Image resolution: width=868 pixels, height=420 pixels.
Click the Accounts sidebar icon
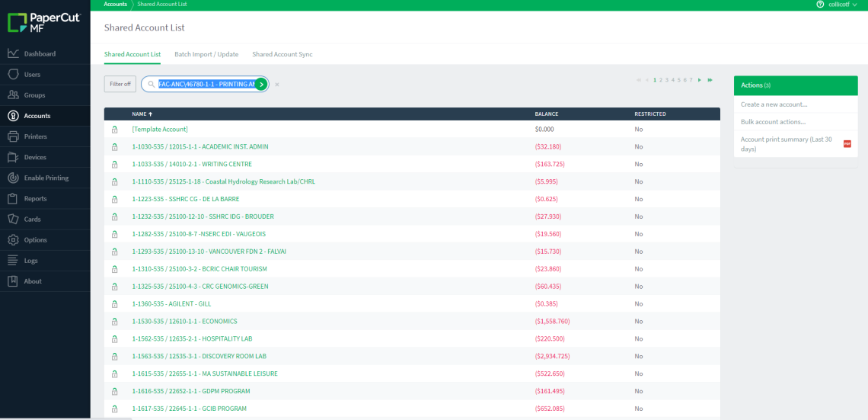click(13, 116)
